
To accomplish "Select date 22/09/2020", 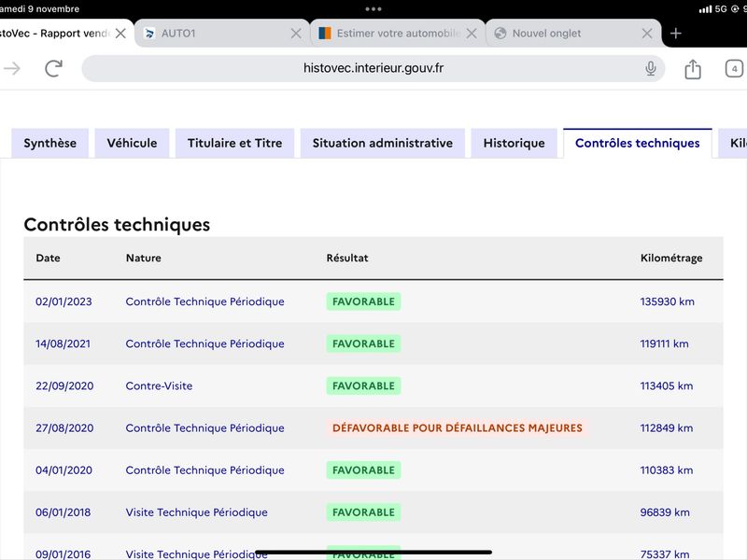I will 64,385.
